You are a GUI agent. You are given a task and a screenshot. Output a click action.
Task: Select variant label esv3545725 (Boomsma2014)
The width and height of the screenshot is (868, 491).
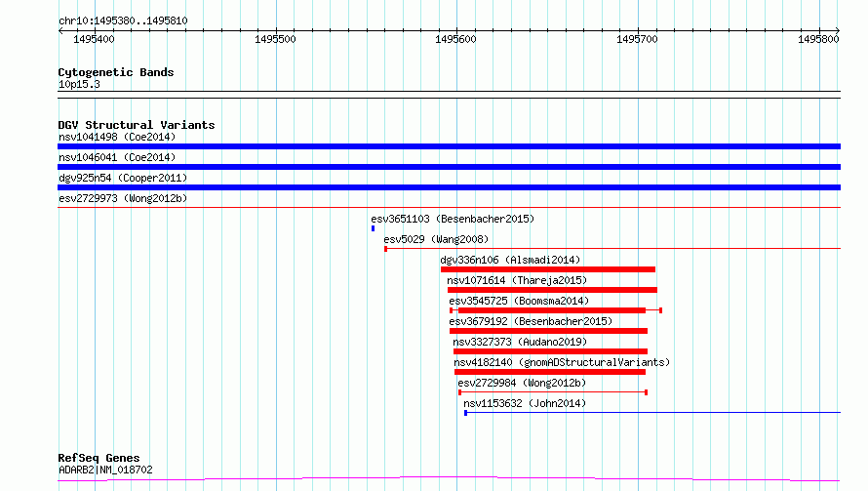(519, 301)
